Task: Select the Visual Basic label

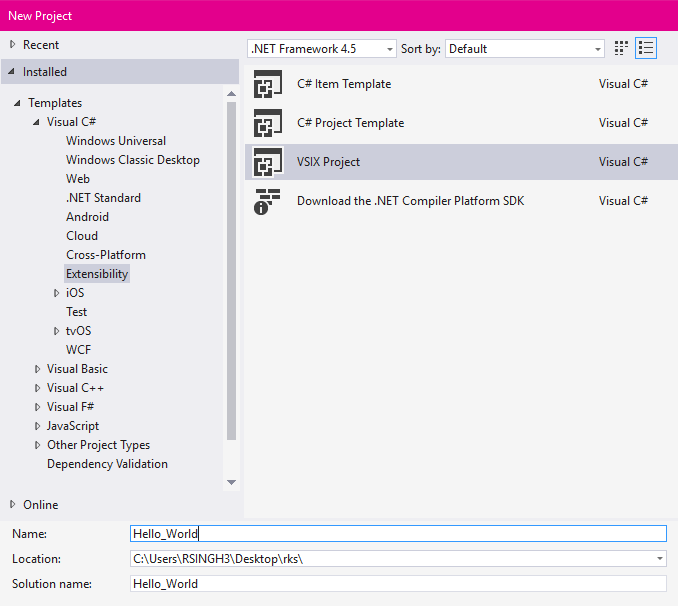Action: 77,369
